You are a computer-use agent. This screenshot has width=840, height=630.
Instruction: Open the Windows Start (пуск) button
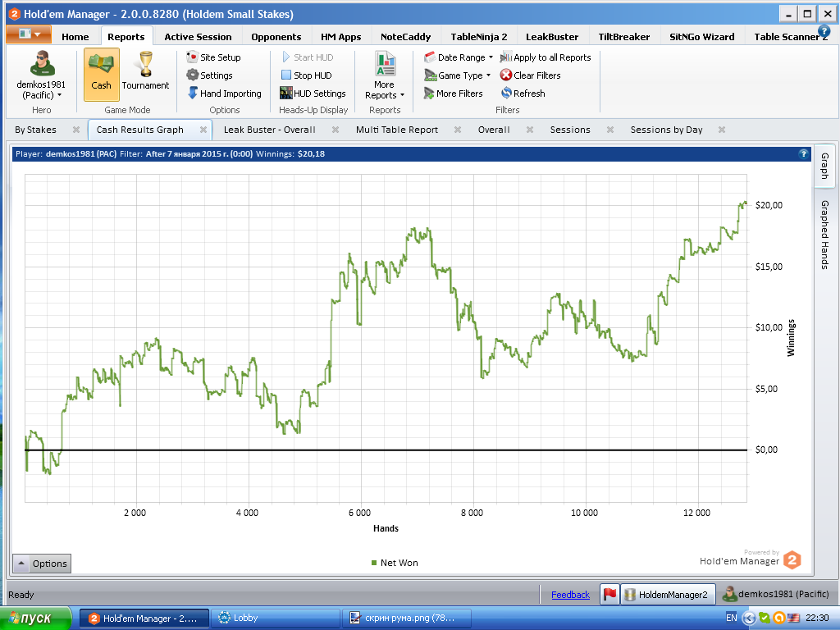tap(35, 619)
